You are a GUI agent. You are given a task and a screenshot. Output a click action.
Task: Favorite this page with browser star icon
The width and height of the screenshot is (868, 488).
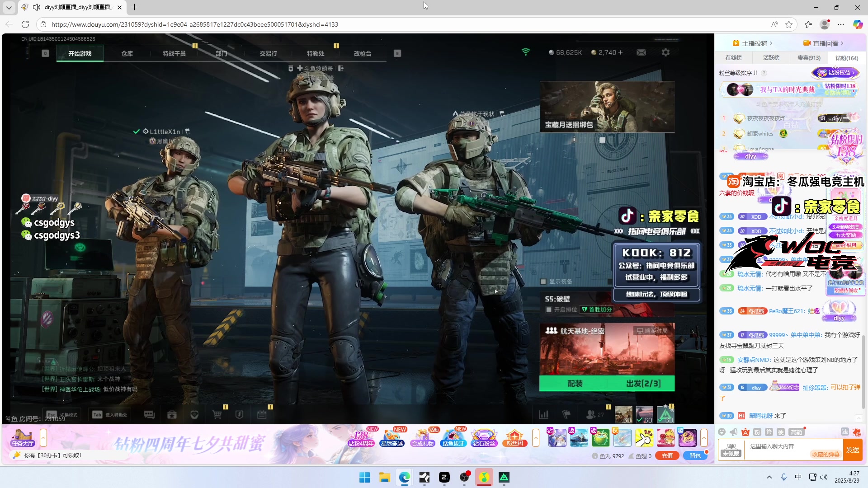pos(789,24)
